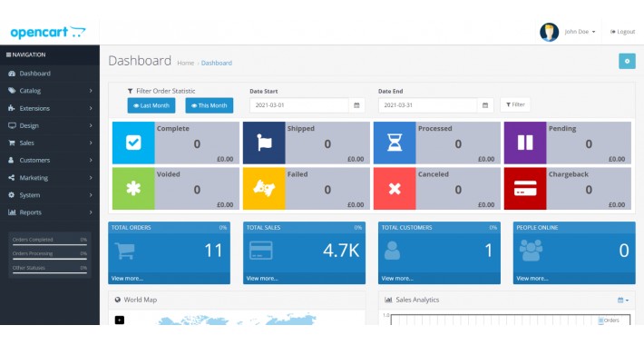Open the Reports sidebar menu
This screenshot has width=644, height=345.
50,212
